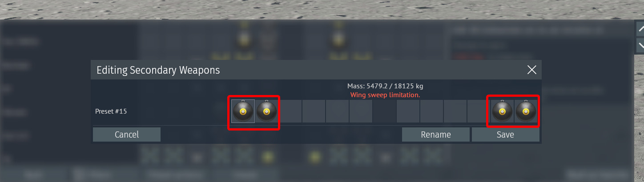Select the sixth weapon pylon slot

(x=361, y=111)
